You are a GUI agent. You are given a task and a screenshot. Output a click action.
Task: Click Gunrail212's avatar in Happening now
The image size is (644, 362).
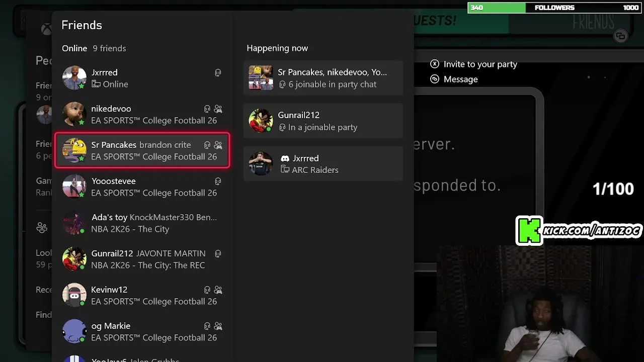(261, 121)
